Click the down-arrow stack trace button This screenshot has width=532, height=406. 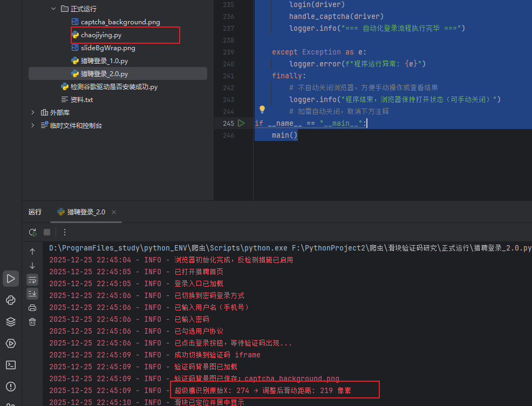pyautogui.click(x=32, y=266)
